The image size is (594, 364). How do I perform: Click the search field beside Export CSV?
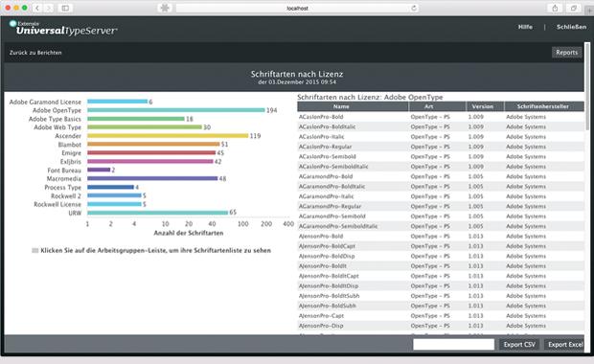[x=453, y=344]
